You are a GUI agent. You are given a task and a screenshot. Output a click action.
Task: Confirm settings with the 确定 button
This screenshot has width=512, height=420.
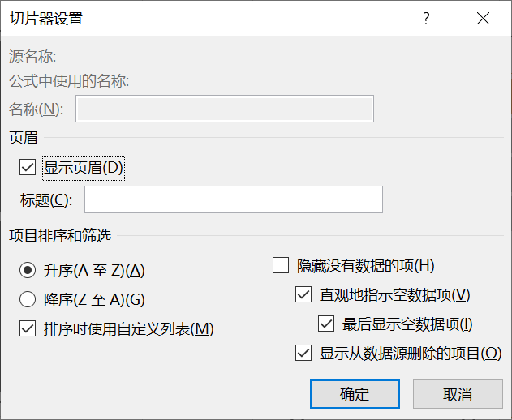tap(355, 394)
